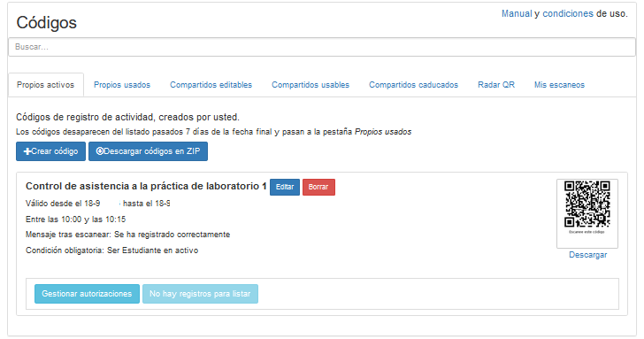Click the download icon on the ZIP button

[x=100, y=150]
